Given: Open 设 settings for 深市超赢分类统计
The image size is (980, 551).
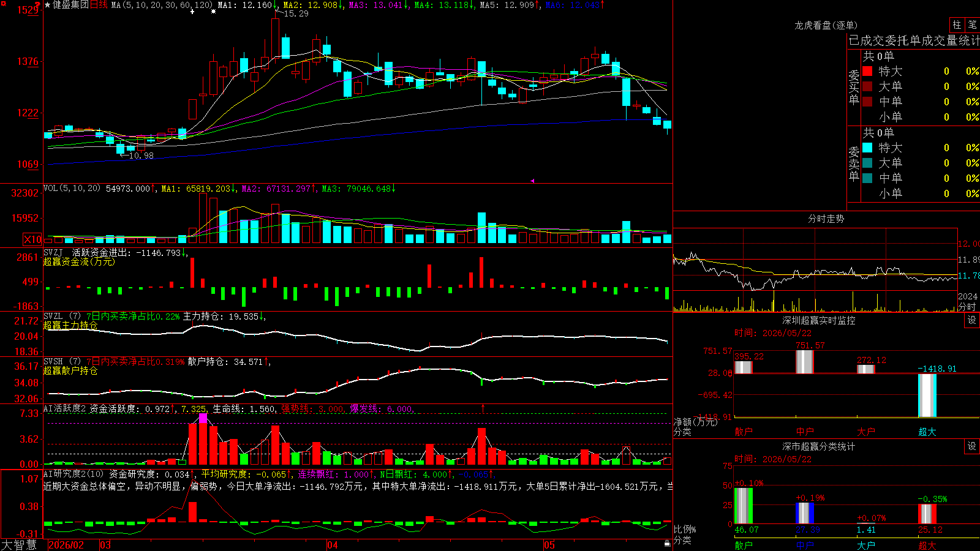Looking at the screenshot, I should tap(971, 446).
